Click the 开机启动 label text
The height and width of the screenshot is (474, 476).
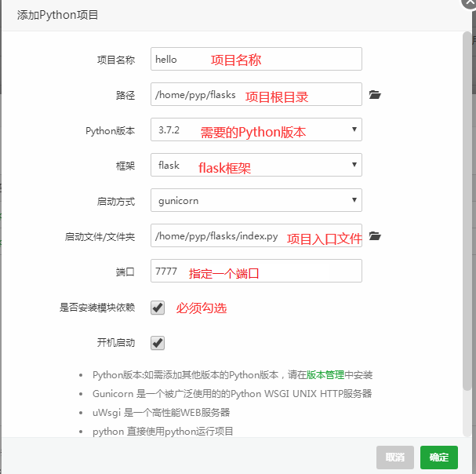point(116,343)
